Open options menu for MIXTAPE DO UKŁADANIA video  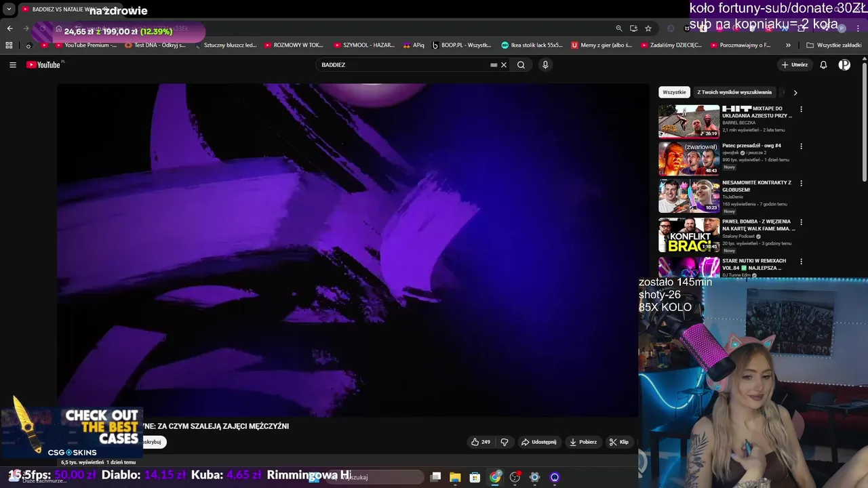[802, 109]
